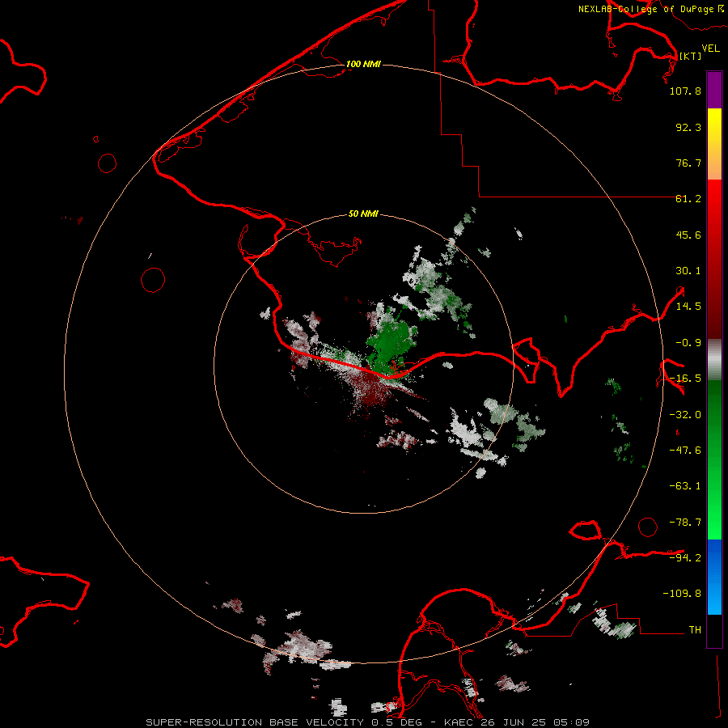Click the -63.1 value on velocity scale
Screen dimensions: 728x728
685,486
